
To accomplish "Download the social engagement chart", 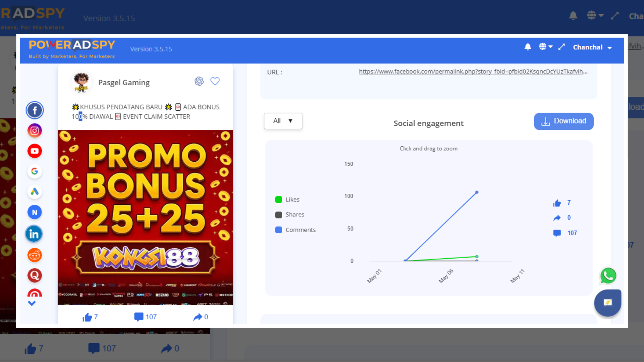I will pyautogui.click(x=563, y=121).
